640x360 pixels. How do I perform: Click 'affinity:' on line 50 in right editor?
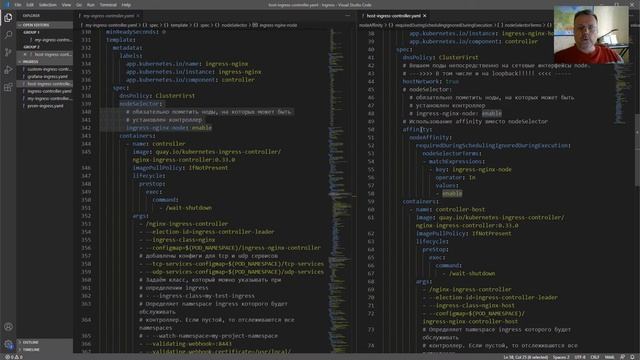[x=417, y=129]
